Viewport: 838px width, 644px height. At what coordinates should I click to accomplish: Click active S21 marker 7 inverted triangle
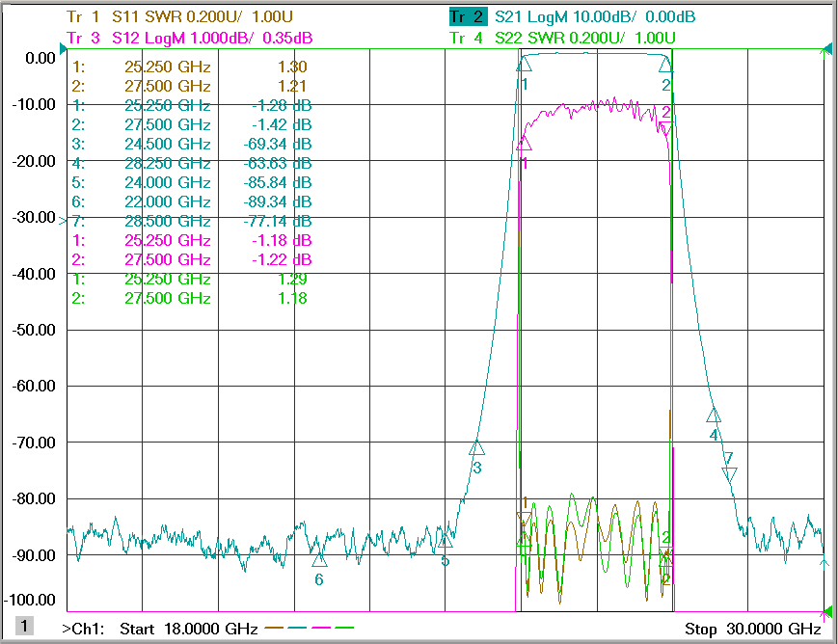[x=729, y=473]
